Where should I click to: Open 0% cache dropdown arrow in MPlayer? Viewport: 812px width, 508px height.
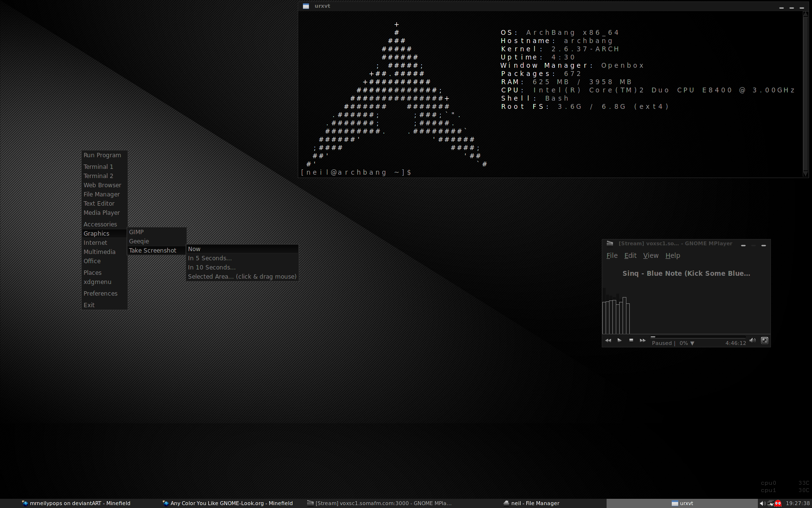pyautogui.click(x=692, y=344)
